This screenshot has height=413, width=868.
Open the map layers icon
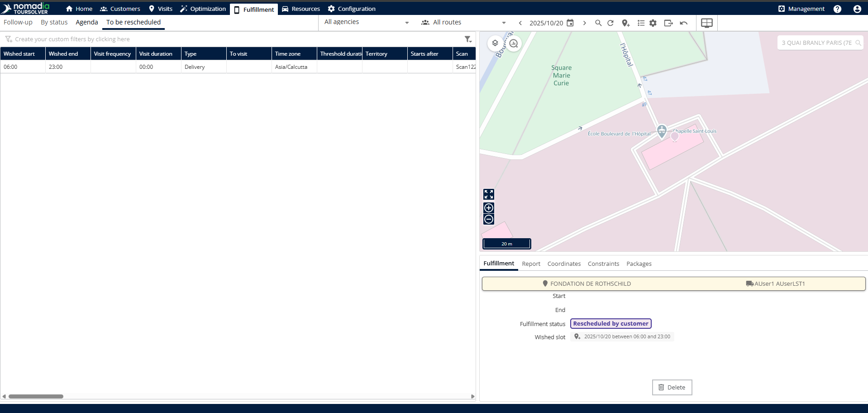tap(495, 43)
